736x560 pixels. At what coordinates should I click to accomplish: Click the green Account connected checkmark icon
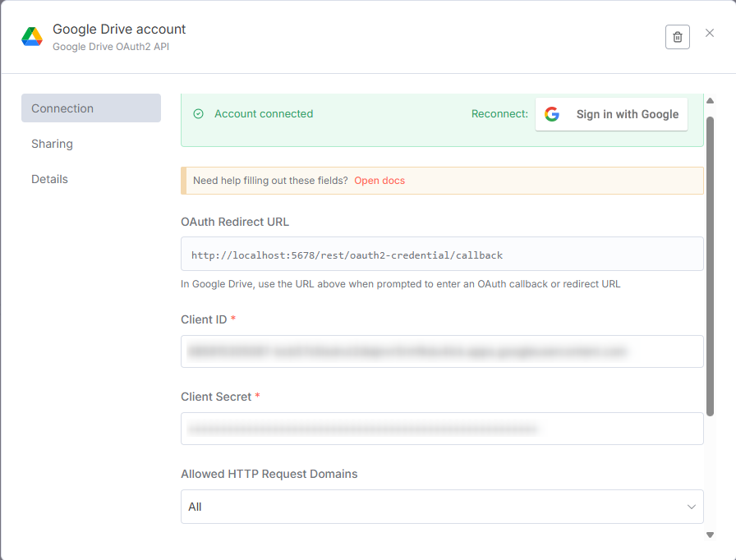[x=198, y=114]
